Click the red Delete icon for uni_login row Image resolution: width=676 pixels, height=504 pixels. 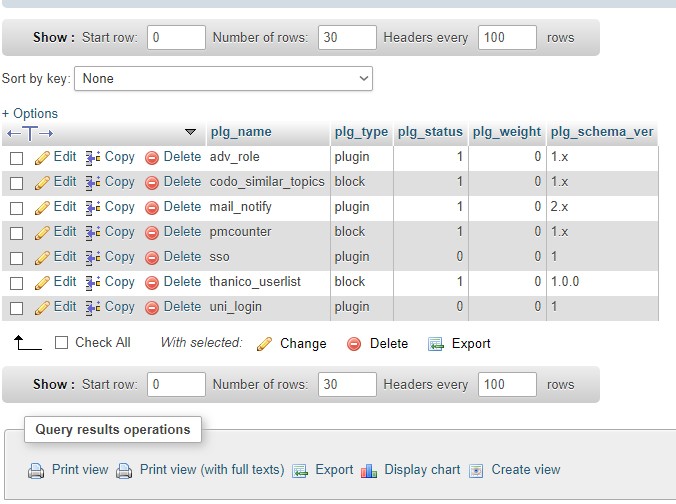pos(152,308)
